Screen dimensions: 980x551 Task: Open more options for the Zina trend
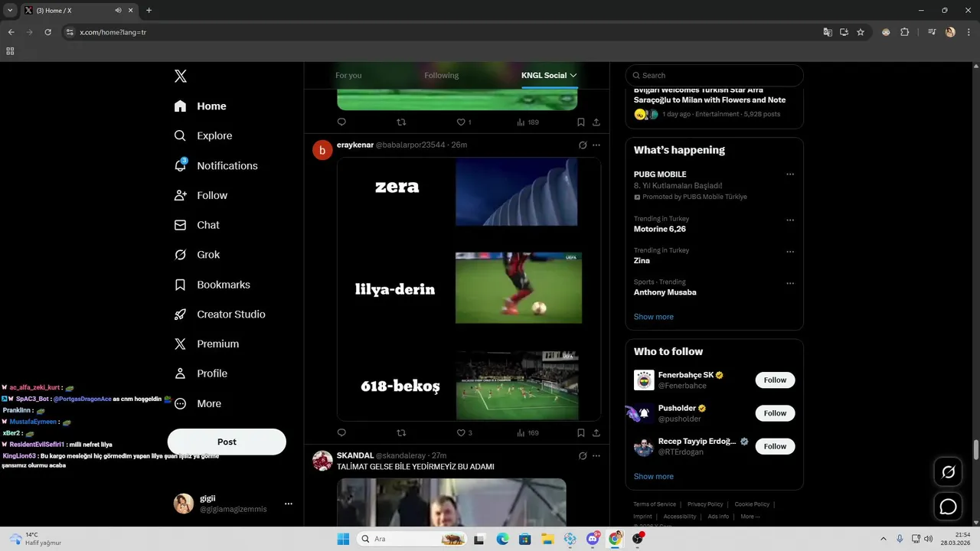tap(790, 252)
